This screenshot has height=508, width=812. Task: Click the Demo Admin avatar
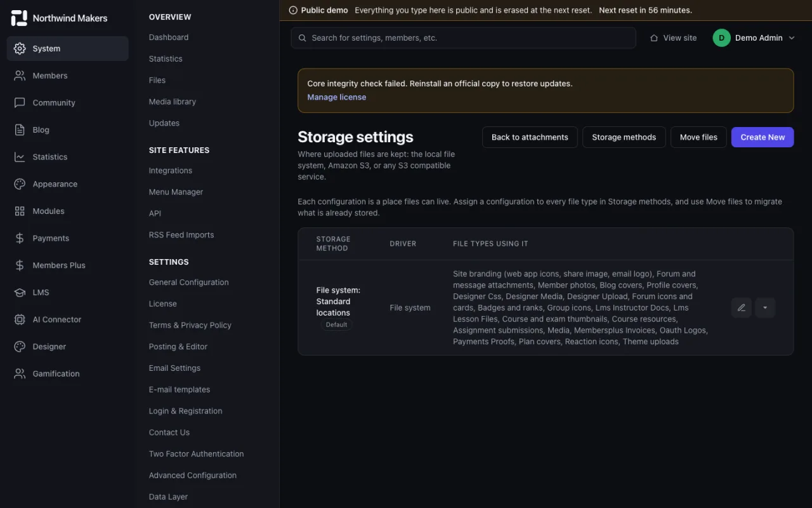721,38
